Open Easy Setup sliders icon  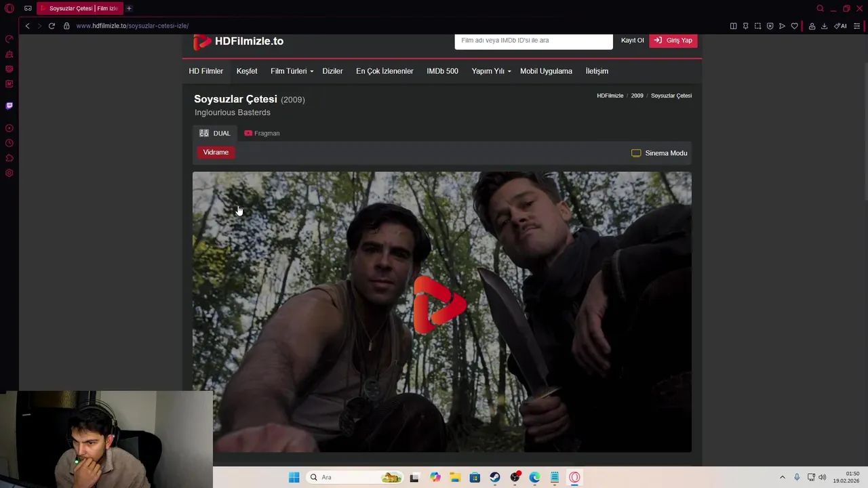(857, 26)
